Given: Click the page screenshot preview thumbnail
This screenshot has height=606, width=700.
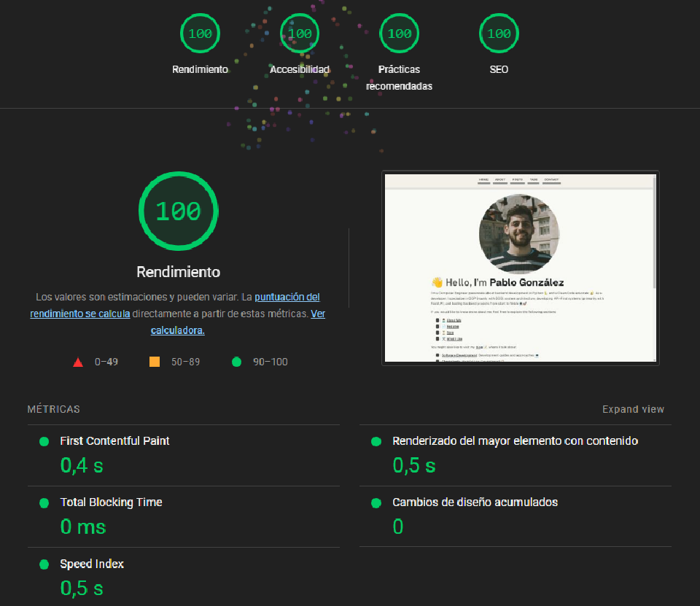Looking at the screenshot, I should click(x=521, y=268).
